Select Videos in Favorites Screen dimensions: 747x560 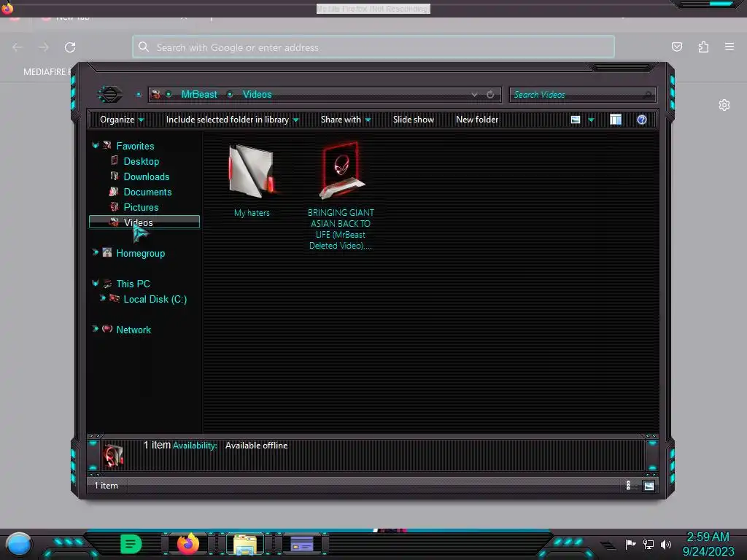(x=144, y=222)
